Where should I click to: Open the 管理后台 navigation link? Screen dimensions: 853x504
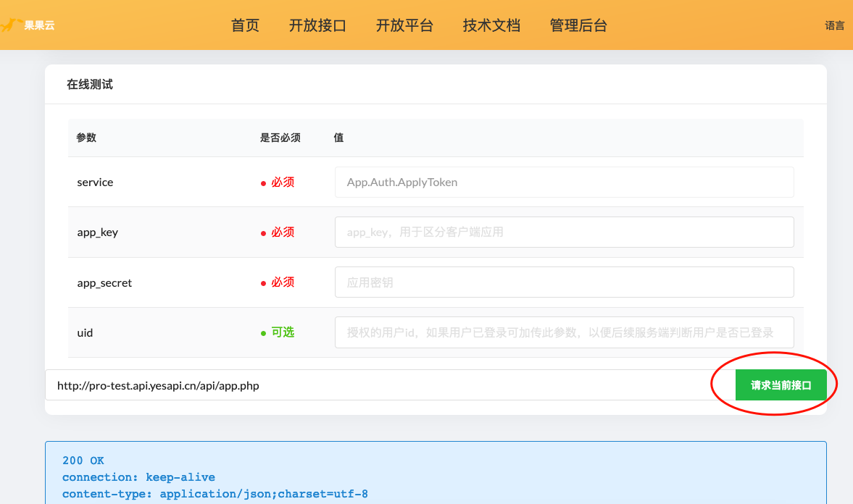click(x=578, y=25)
